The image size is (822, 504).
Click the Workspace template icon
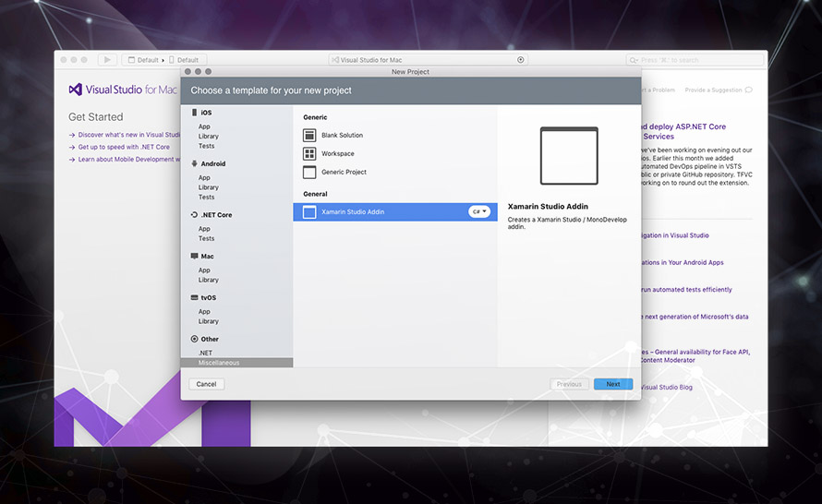pyautogui.click(x=309, y=153)
